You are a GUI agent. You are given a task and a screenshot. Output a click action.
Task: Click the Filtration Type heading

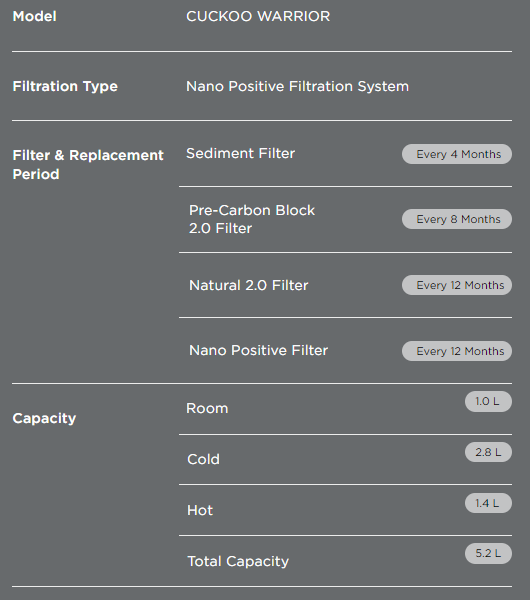(x=65, y=86)
